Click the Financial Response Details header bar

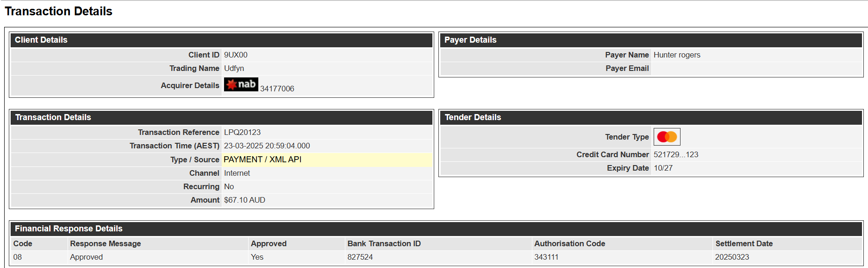click(x=436, y=229)
